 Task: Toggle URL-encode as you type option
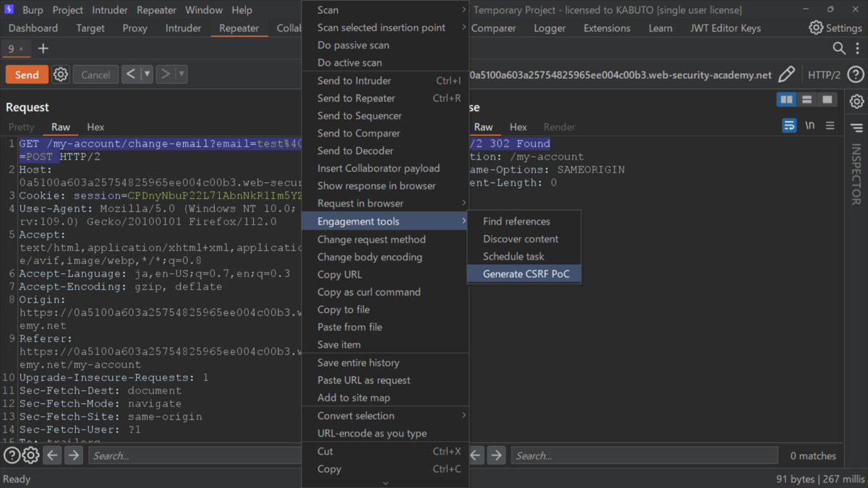(386, 433)
